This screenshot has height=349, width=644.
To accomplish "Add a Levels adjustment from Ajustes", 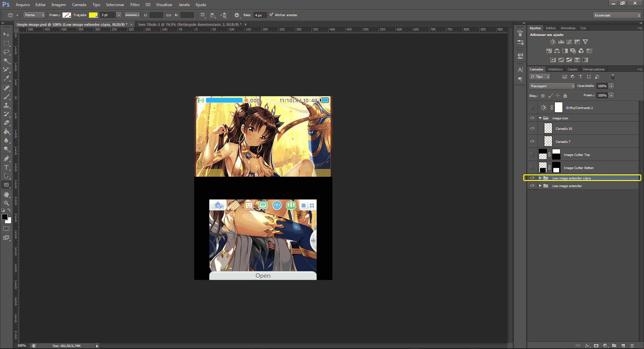I will [x=561, y=42].
